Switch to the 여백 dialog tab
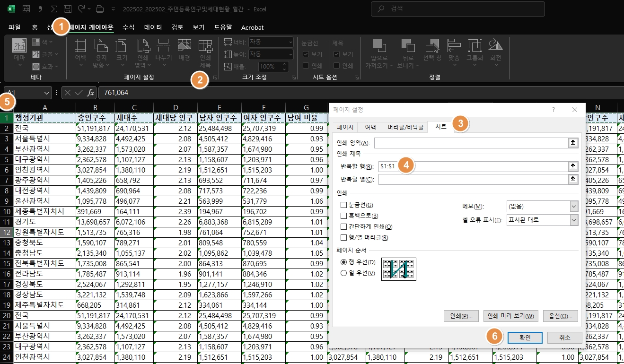624x364 pixels. tap(370, 127)
